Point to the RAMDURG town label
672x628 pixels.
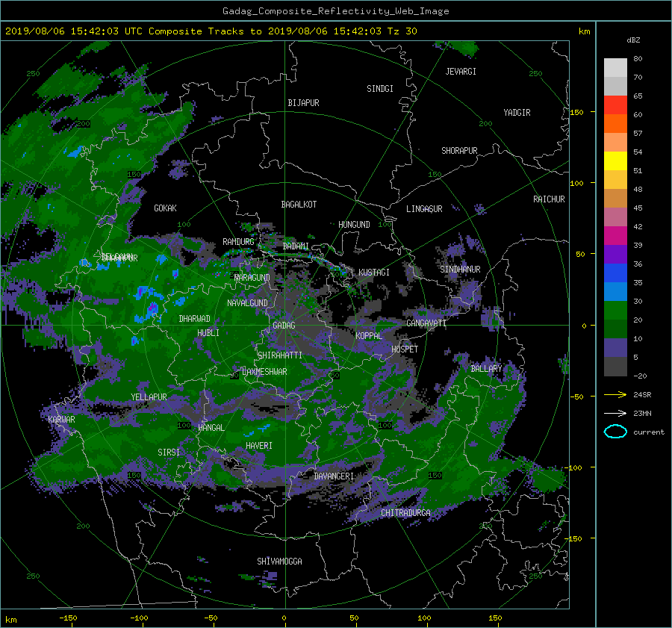point(238,242)
